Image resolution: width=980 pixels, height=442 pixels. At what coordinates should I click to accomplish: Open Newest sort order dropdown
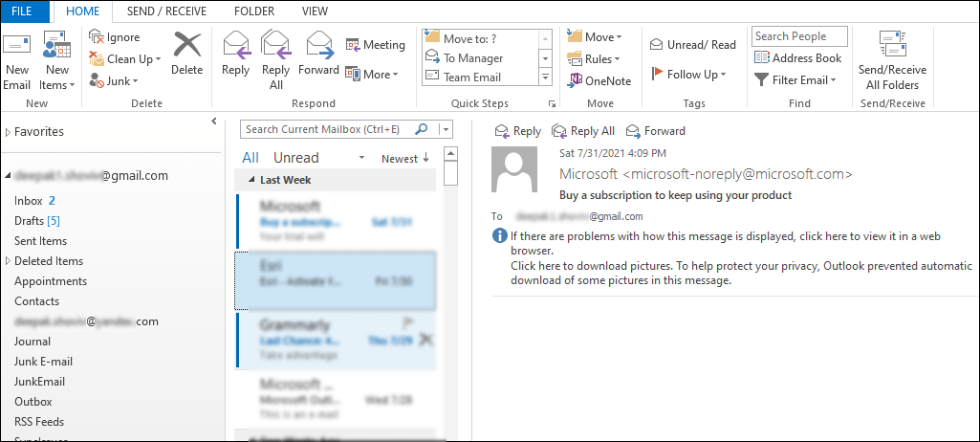coord(405,158)
